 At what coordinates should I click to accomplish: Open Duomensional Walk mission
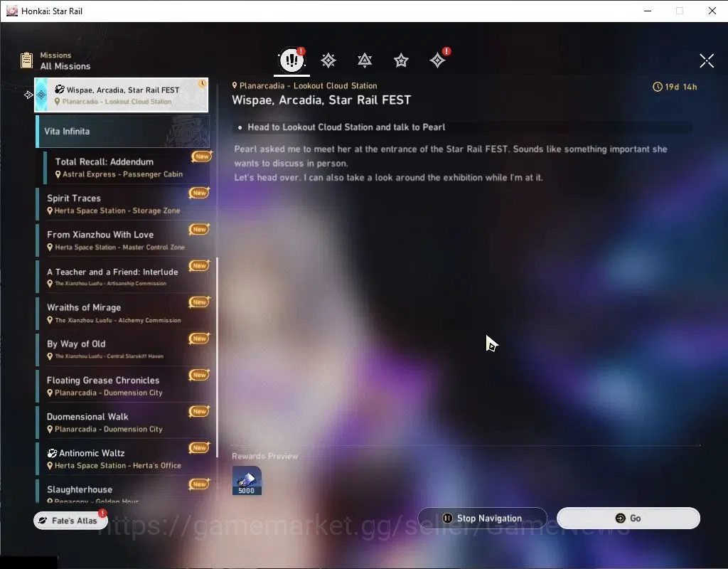click(x=122, y=422)
